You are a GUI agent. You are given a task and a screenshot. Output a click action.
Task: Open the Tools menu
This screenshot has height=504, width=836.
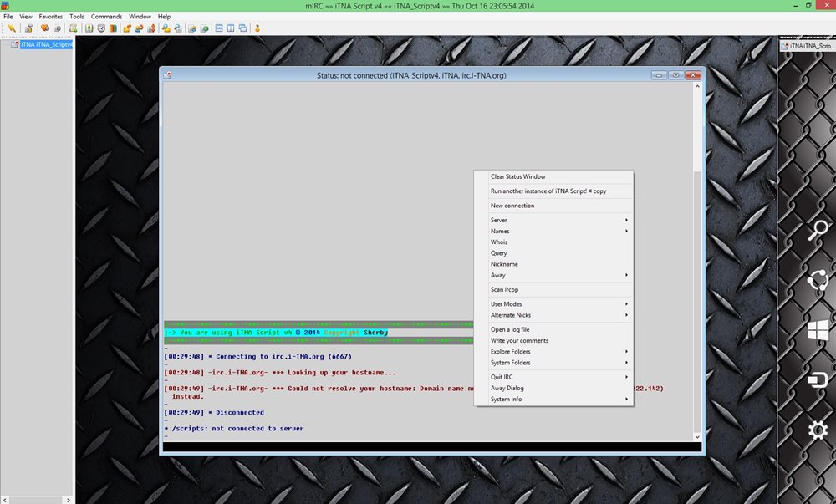coord(77,17)
